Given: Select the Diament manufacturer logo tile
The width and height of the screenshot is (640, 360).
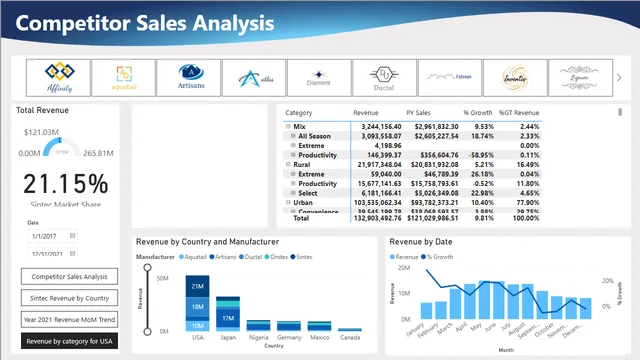Looking at the screenshot, I should 319,78.
